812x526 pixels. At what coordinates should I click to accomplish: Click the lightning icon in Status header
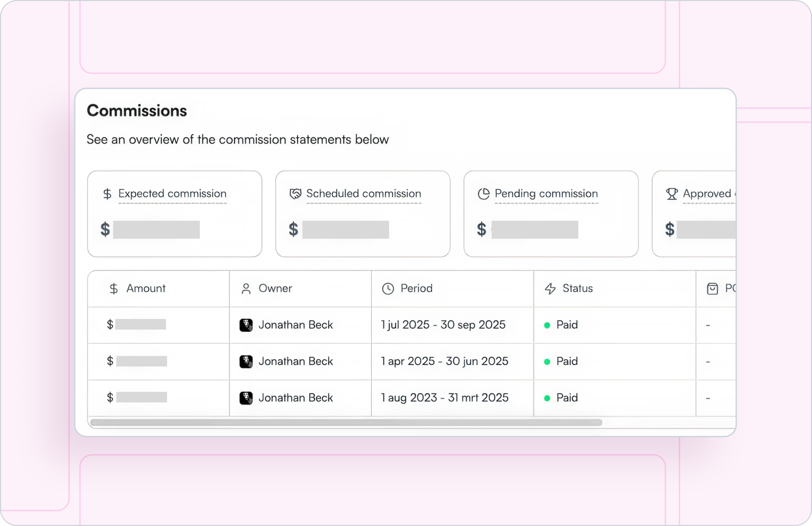pyautogui.click(x=550, y=289)
